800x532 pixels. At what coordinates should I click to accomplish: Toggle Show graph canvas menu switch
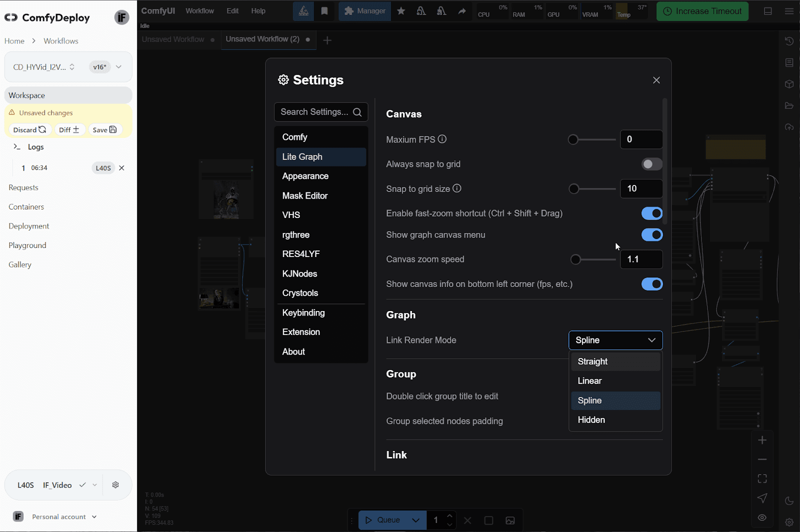click(652, 235)
